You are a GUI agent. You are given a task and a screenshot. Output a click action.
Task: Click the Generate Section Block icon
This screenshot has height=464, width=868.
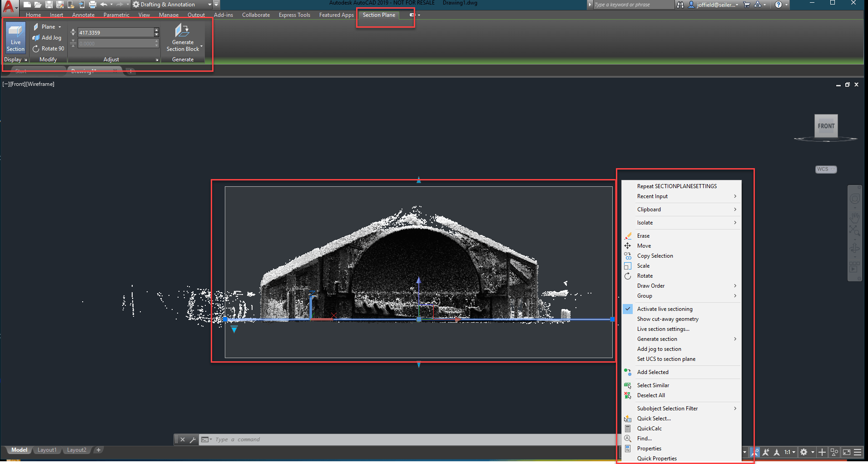183,31
